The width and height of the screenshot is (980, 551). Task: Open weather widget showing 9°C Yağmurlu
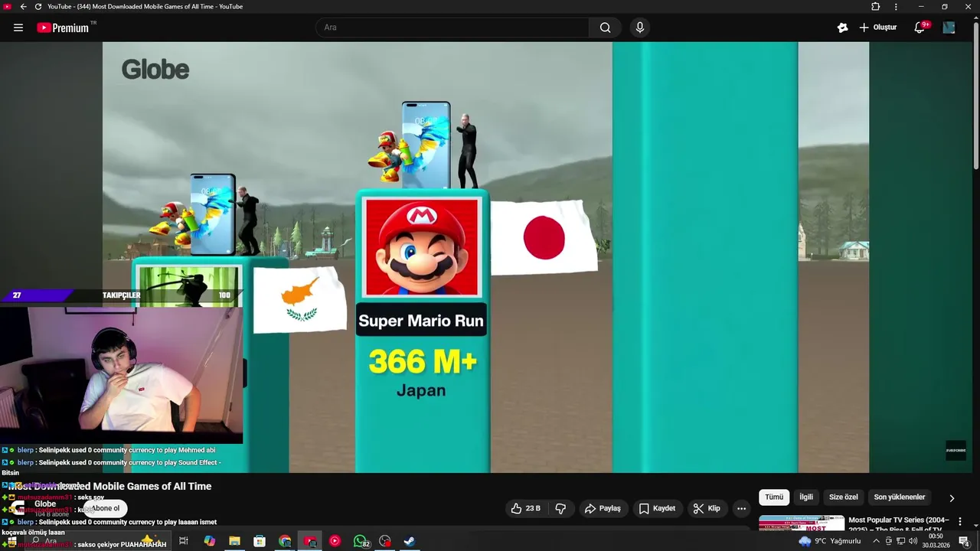[830, 541]
